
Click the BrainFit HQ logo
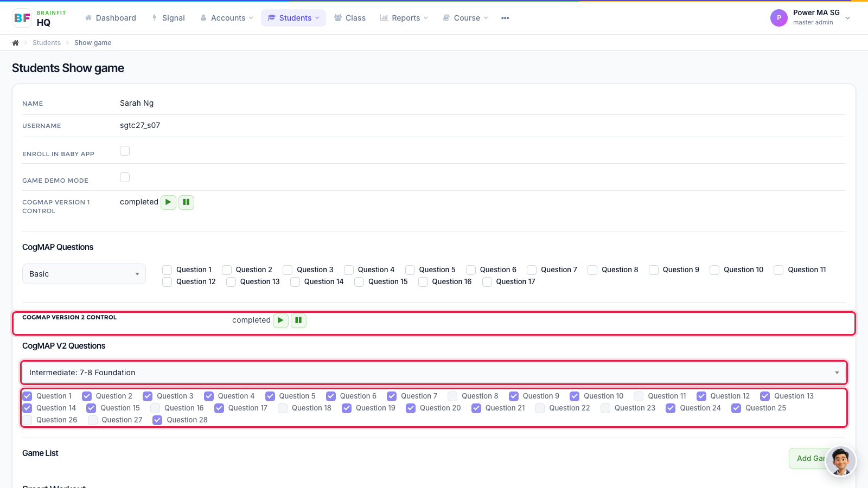pyautogui.click(x=39, y=18)
